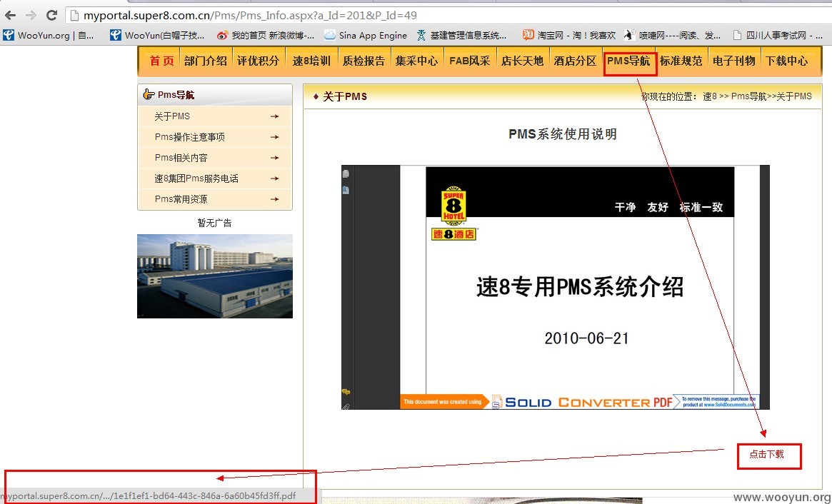Viewport: 832px width, 504px height.
Task: Click the factory building advertisement image
Action: (x=215, y=276)
